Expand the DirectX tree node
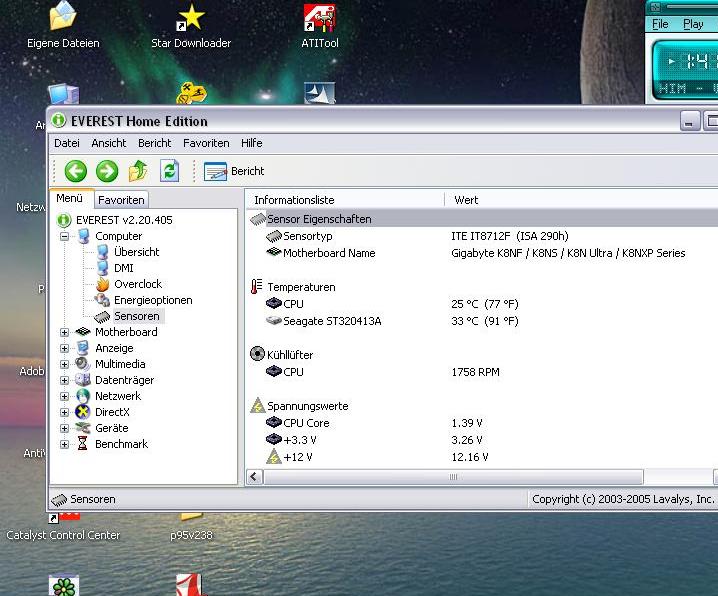This screenshot has height=596, width=718. [65, 412]
